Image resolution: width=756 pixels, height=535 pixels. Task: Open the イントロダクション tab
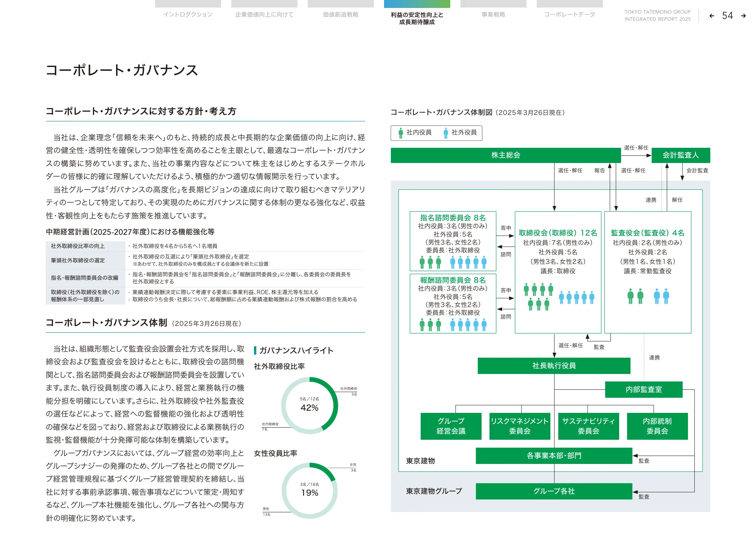click(188, 14)
